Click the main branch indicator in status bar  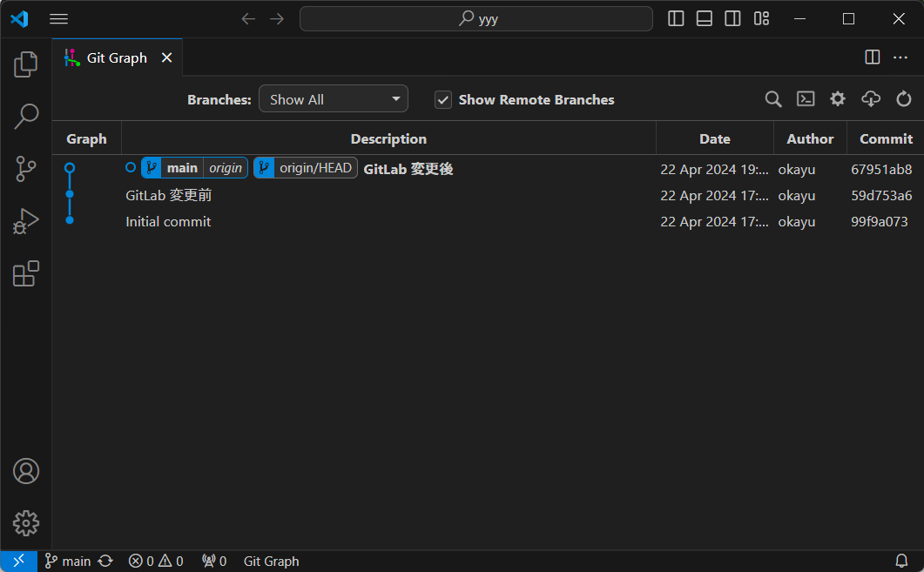[67, 561]
